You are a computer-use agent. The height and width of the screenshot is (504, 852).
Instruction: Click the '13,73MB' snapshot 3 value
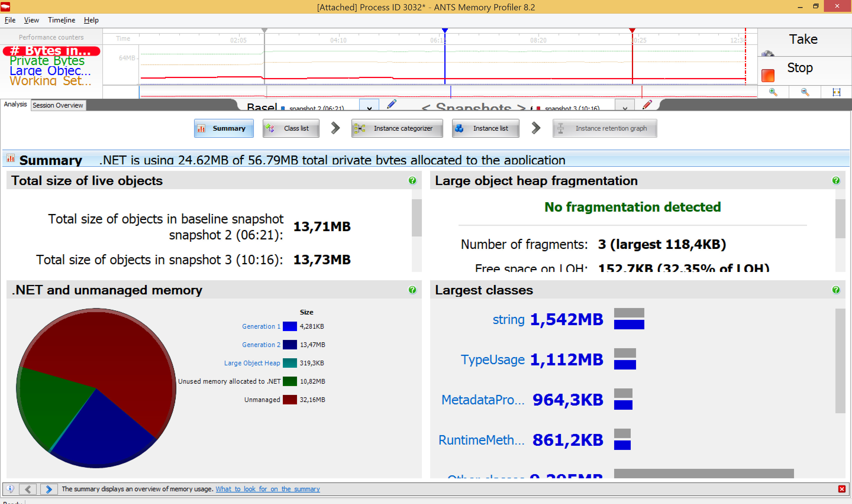(x=322, y=260)
